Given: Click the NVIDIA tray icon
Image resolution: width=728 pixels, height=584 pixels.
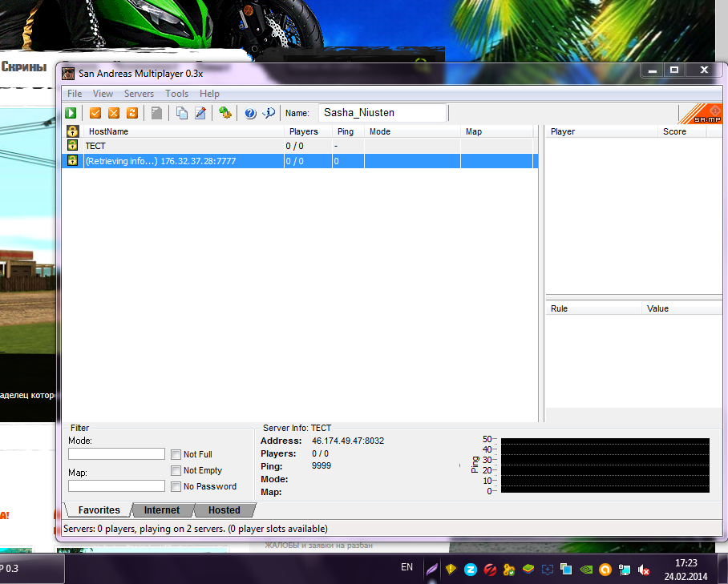Looking at the screenshot, I should (586, 569).
